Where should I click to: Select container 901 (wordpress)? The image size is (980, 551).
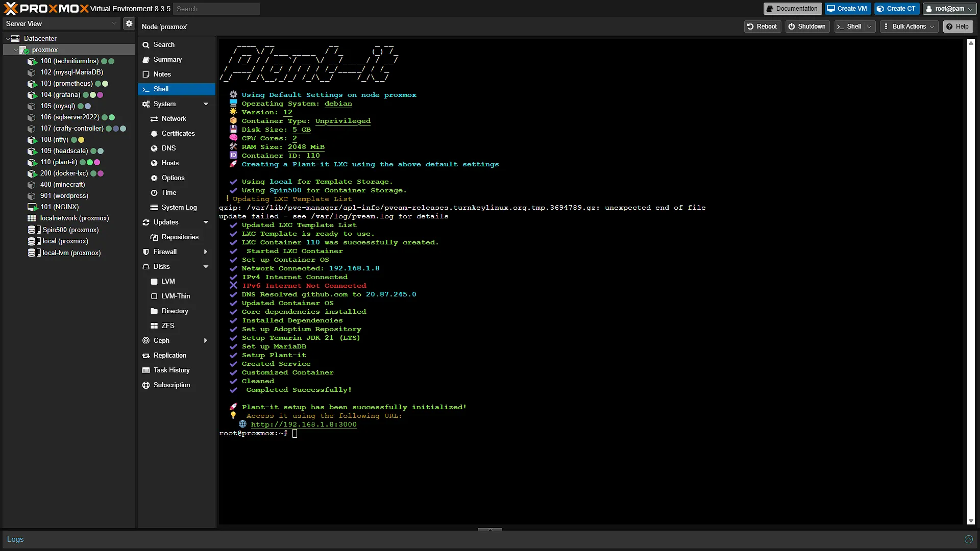(x=64, y=196)
